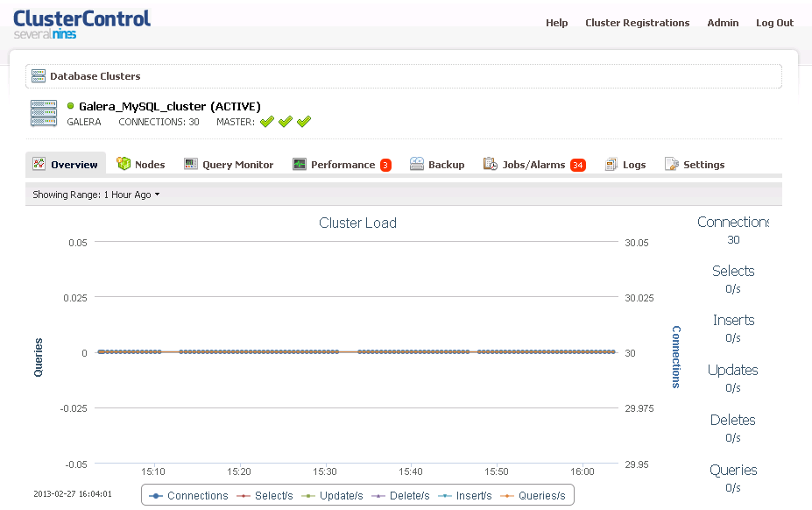Click the second master green checkmark
The height and width of the screenshot is (510, 812).
point(286,122)
